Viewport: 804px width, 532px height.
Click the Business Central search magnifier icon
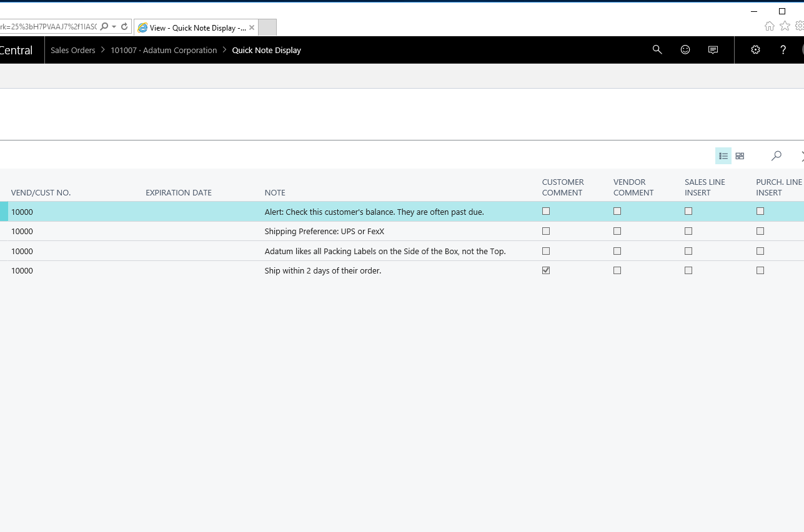coord(657,50)
